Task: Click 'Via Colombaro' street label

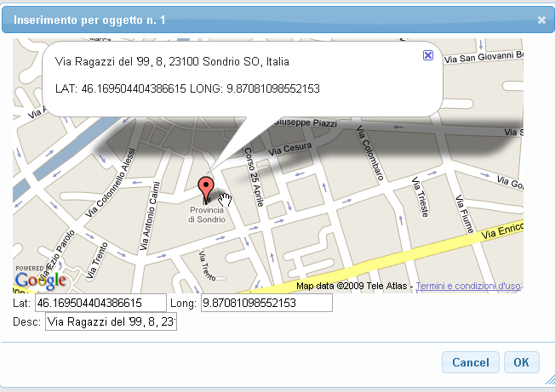Action: 370,153
